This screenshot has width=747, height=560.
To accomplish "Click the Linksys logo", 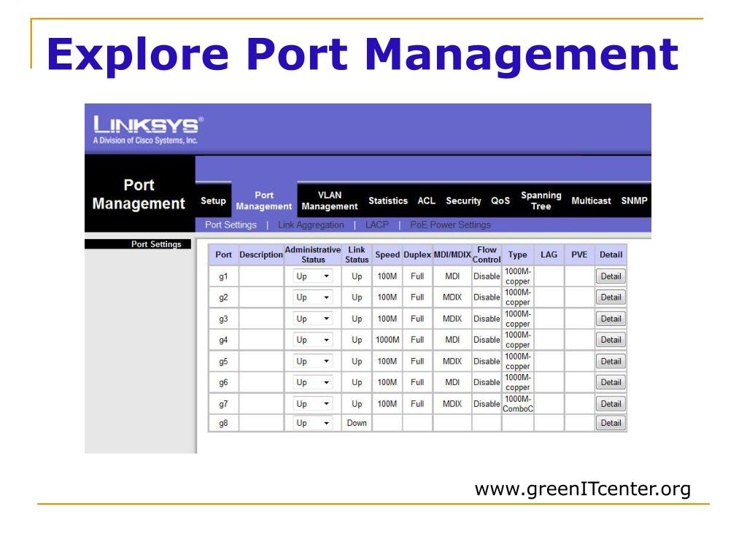I will 148,130.
